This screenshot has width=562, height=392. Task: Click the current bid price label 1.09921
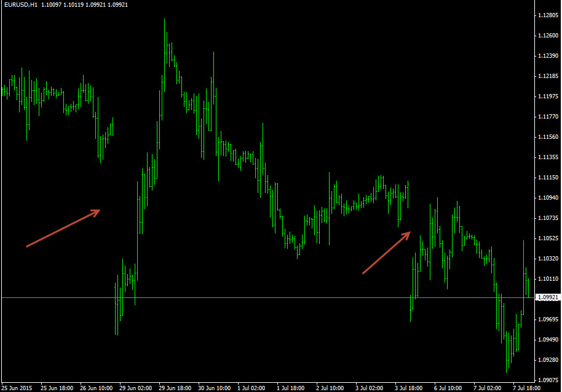click(547, 297)
